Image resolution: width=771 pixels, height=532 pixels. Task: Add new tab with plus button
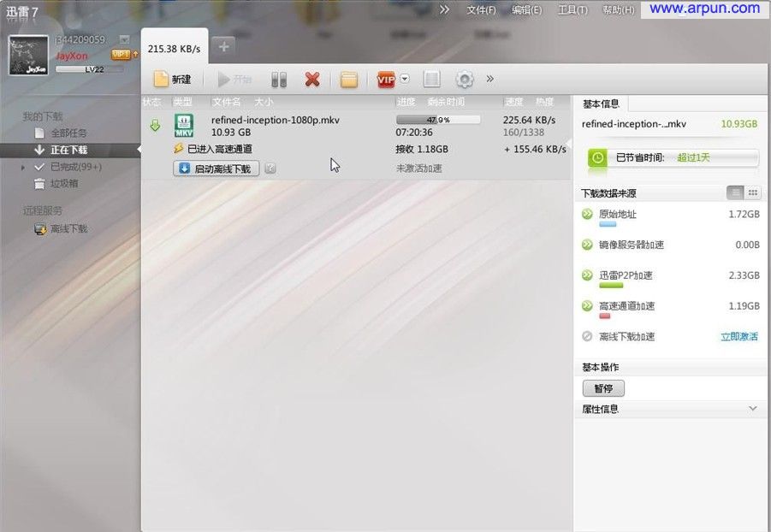(223, 47)
